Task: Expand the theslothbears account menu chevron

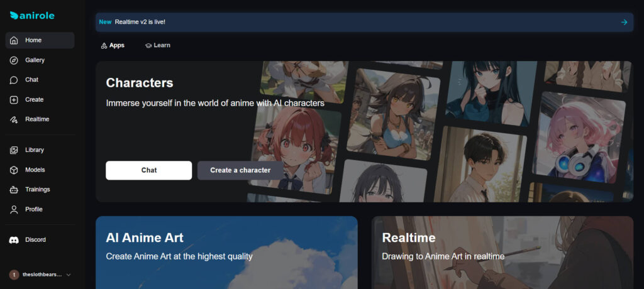Action: (69, 275)
